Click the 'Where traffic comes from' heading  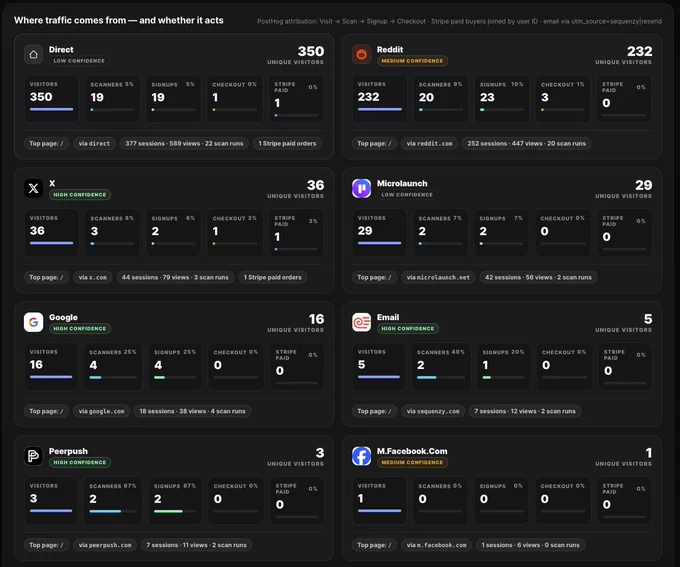(118, 20)
